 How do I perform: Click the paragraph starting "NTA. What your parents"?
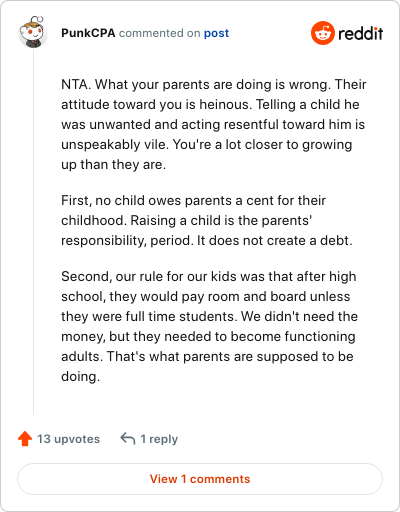tap(214, 124)
